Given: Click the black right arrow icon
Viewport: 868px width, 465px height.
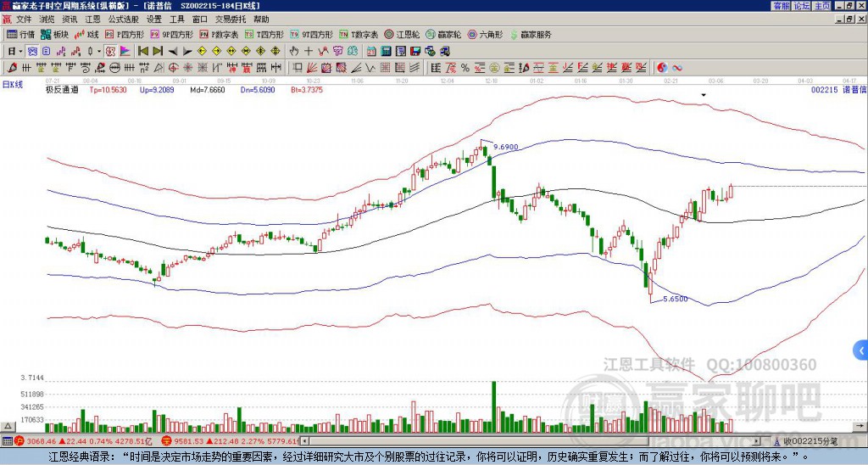Looking at the screenshot, I should 187,52.
